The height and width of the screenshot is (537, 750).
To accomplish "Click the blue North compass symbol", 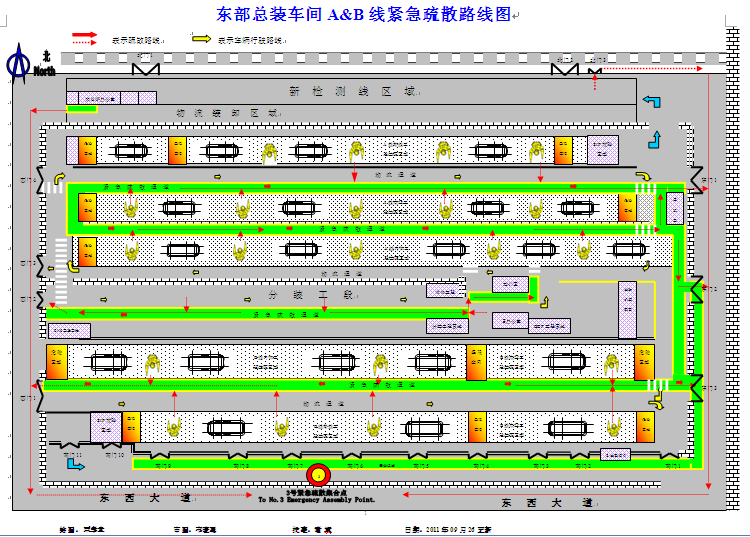I will click(x=18, y=63).
